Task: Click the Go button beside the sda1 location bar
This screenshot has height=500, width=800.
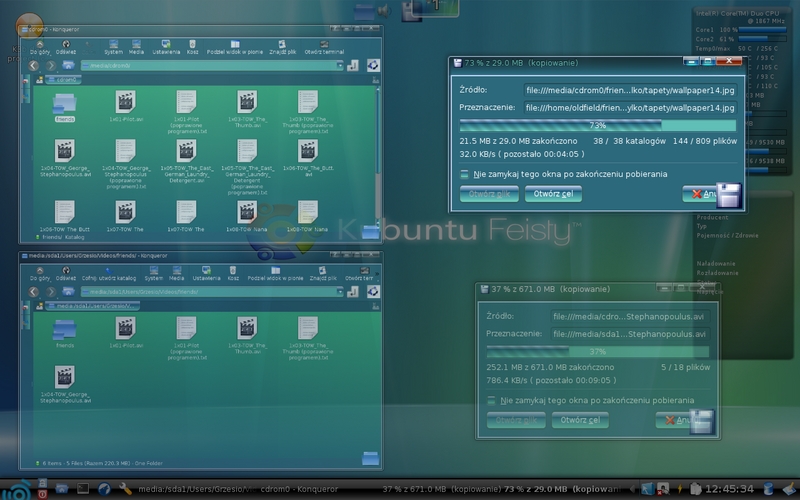Action: click(x=353, y=292)
